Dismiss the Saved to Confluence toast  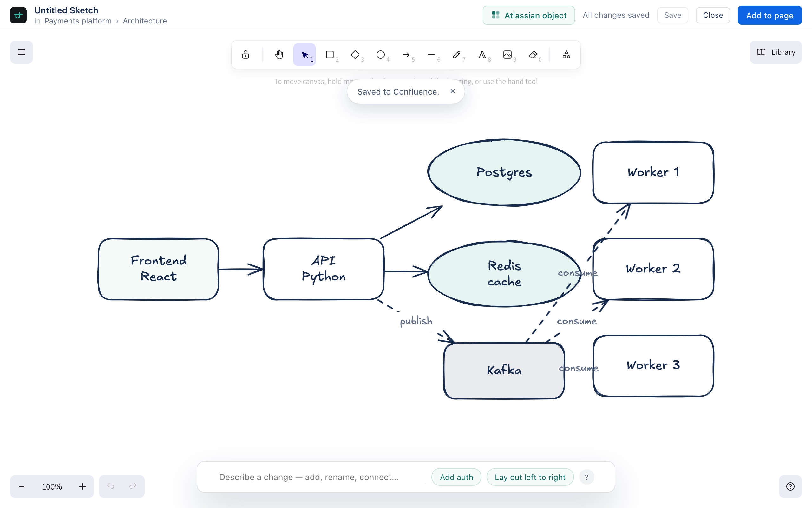(453, 91)
